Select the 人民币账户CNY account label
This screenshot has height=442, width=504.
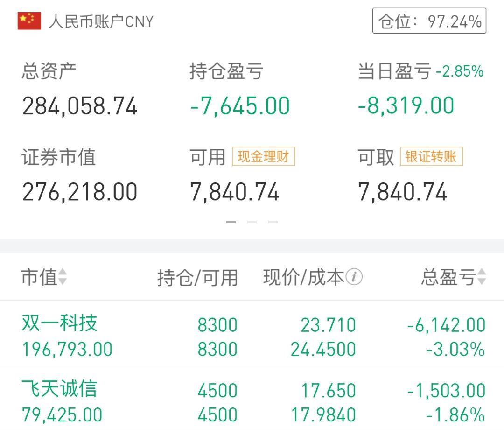click(101, 22)
